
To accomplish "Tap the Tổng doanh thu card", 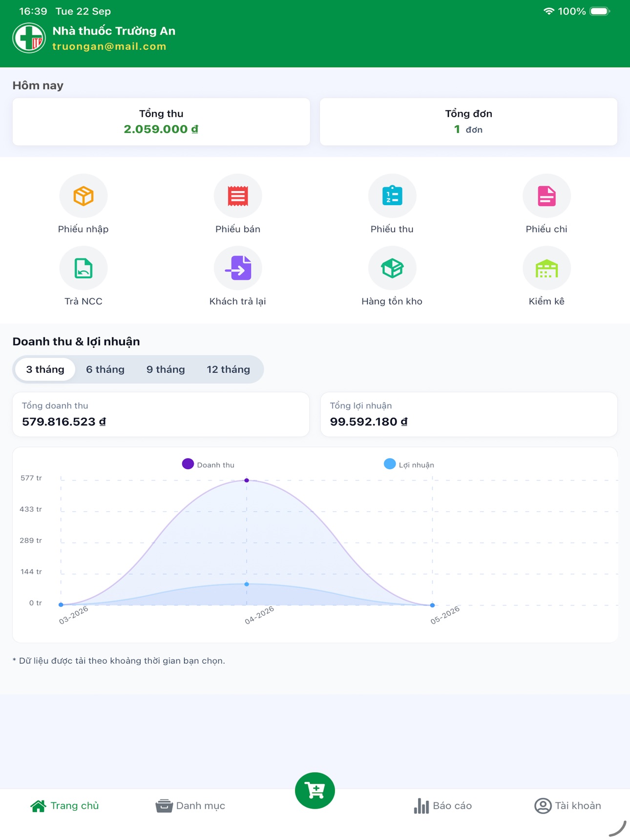I will point(161,414).
